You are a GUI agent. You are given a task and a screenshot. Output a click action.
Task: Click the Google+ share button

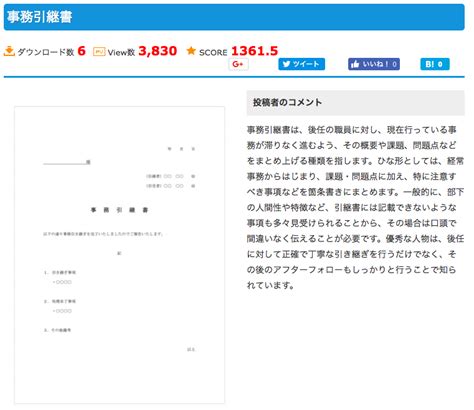(x=238, y=64)
